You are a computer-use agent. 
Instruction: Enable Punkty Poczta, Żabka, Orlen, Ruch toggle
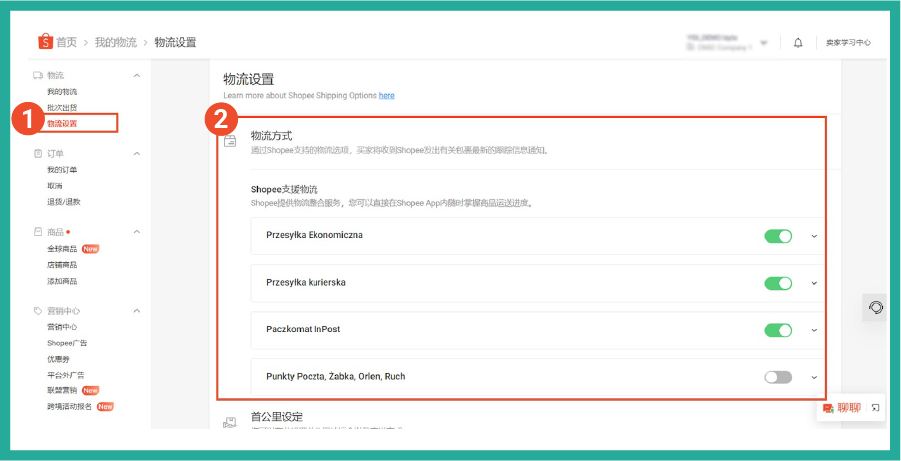(x=778, y=377)
